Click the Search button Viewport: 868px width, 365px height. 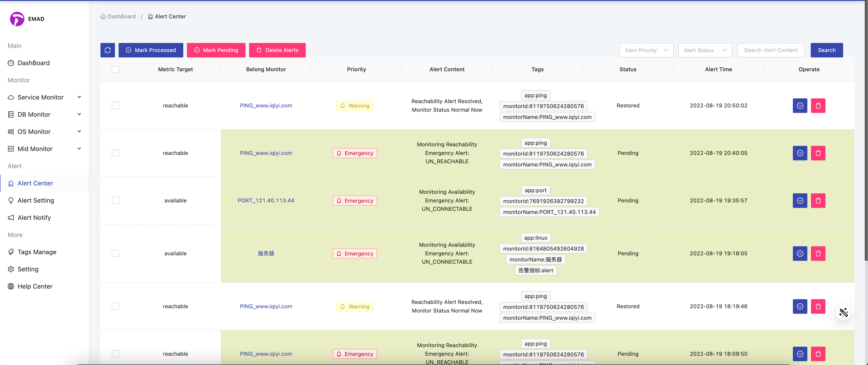point(827,50)
